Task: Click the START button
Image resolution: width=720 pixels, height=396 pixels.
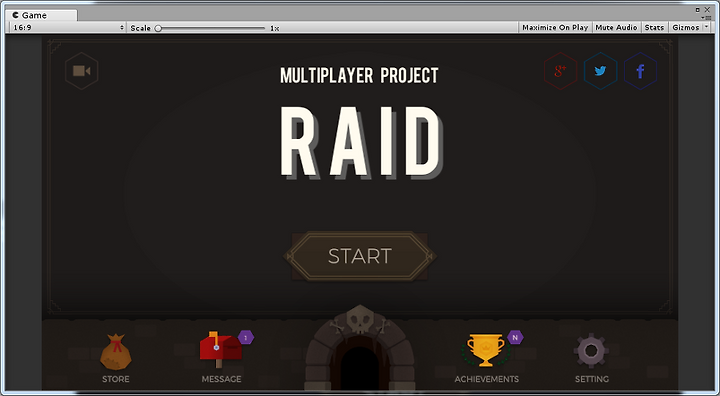Action: (x=360, y=256)
